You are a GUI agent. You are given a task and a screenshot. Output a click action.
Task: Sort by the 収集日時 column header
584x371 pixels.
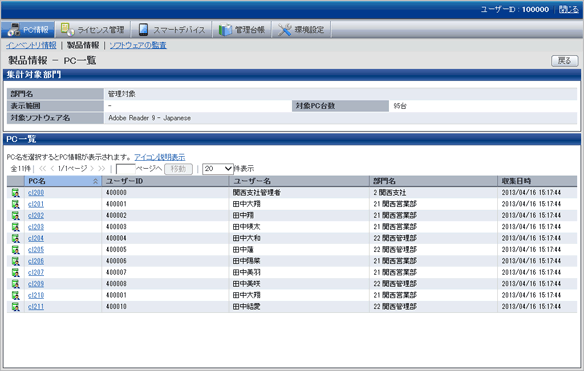[x=537, y=181]
